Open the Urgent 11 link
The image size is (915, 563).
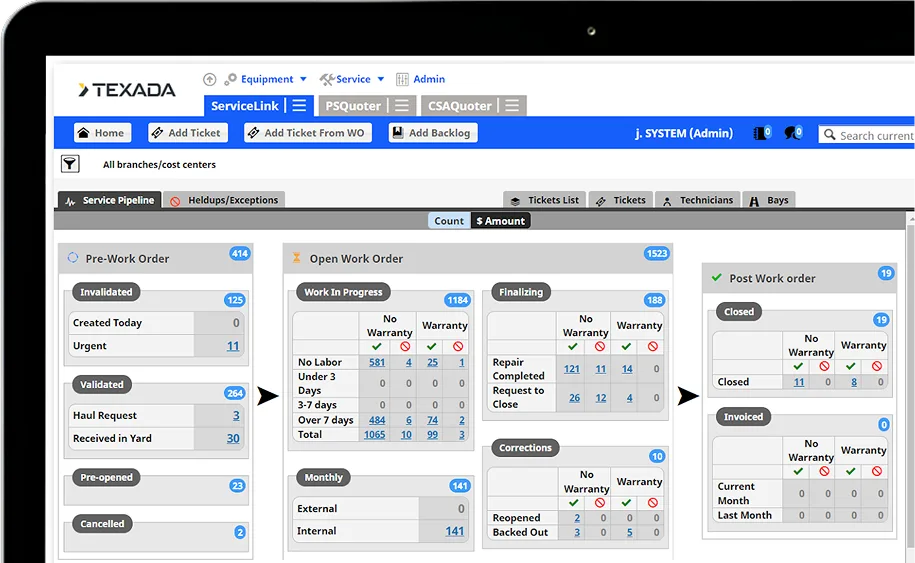coord(233,346)
